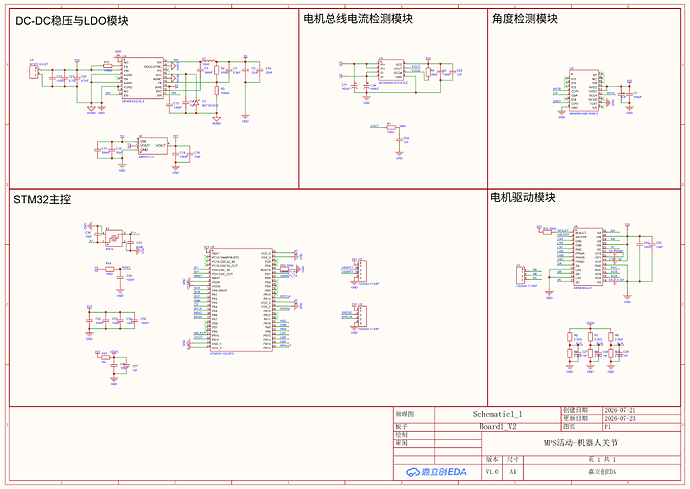The height and width of the screenshot is (489, 690).
Task: Click the sheet size value A4
Action: (513, 471)
